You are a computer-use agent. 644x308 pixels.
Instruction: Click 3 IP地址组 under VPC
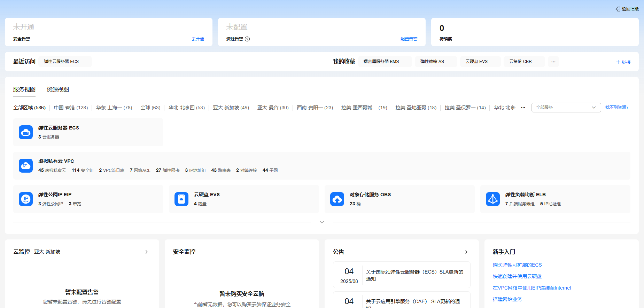(x=195, y=170)
